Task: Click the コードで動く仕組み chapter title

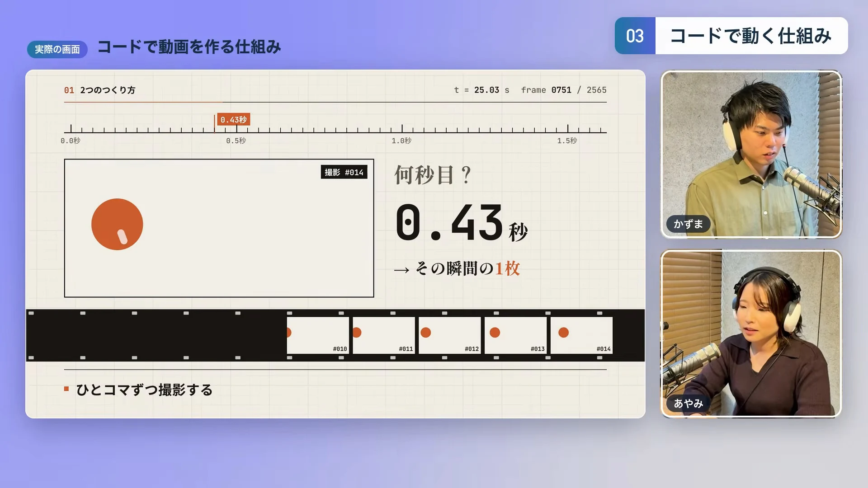Action: 751,36
